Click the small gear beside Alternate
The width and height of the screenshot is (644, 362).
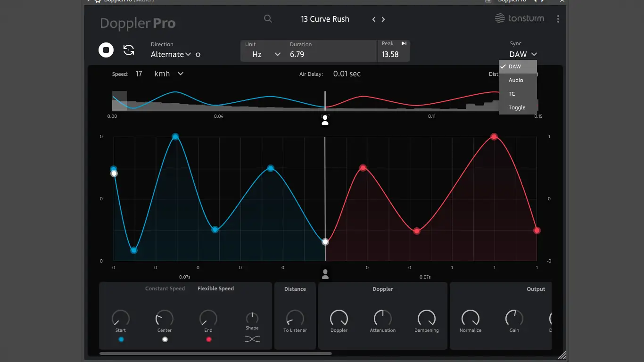point(198,55)
